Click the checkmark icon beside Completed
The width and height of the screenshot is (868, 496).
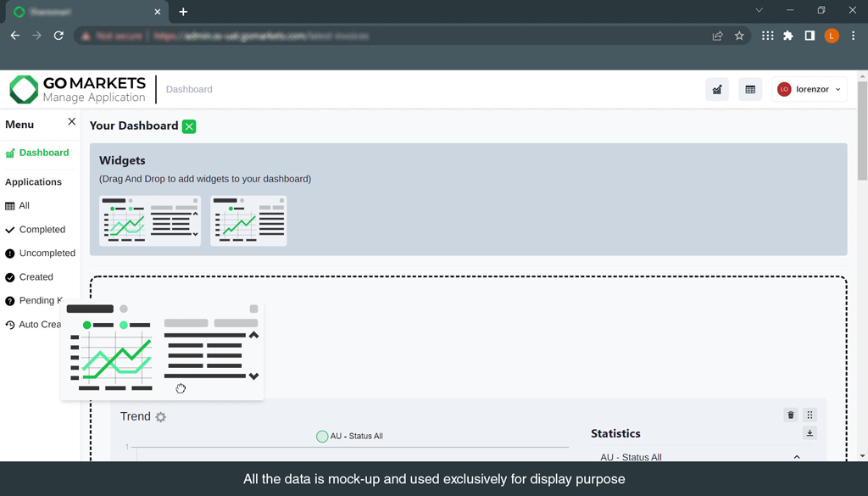pos(10,230)
